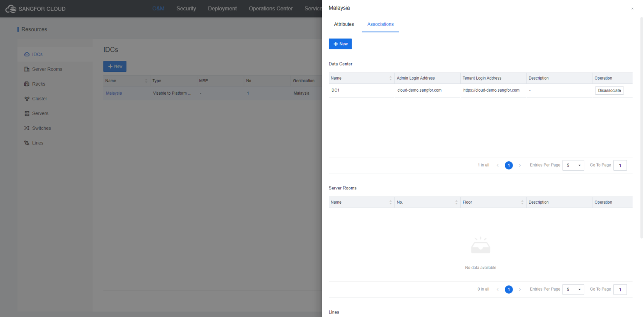The height and width of the screenshot is (317, 644).
Task: Click the Sangfor Cloud logo
Action: [35, 9]
